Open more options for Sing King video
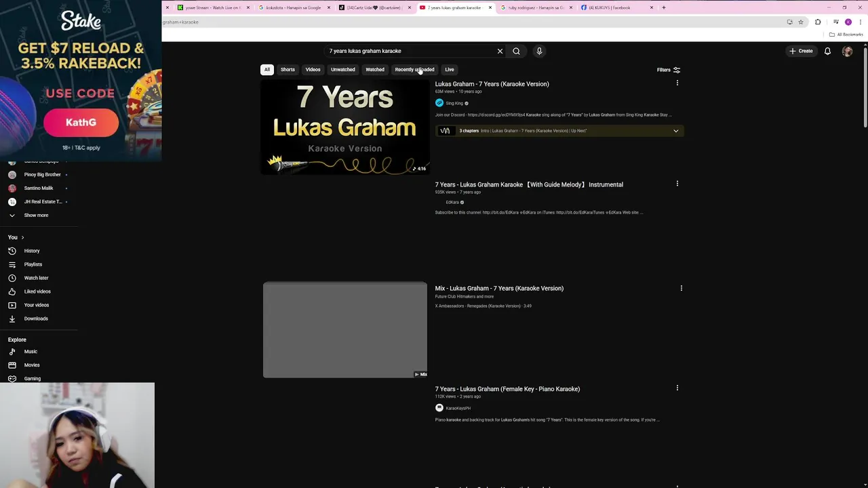Viewport: 868px width, 488px height. (x=677, y=83)
